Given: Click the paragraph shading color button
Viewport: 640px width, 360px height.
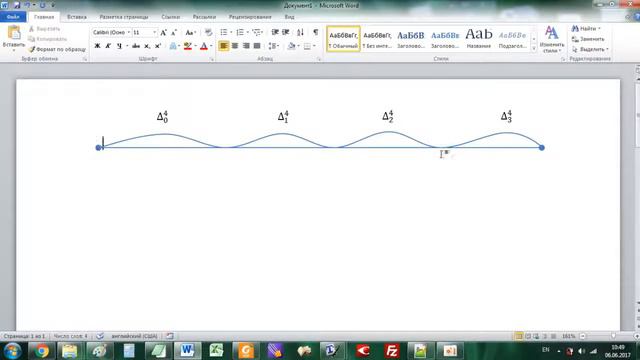Looking at the screenshot, I should coord(291,46).
